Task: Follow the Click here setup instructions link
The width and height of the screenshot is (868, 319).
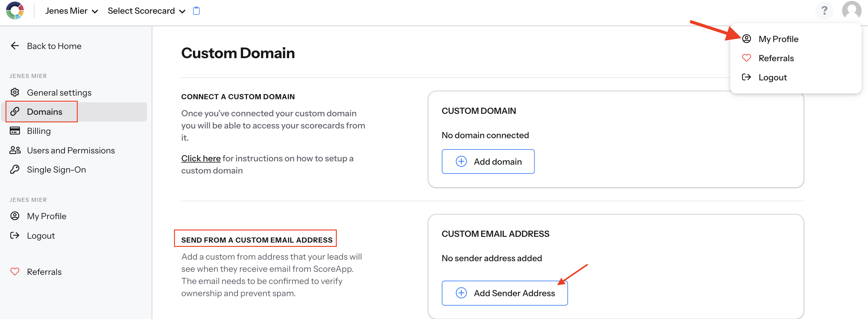Action: (x=201, y=158)
